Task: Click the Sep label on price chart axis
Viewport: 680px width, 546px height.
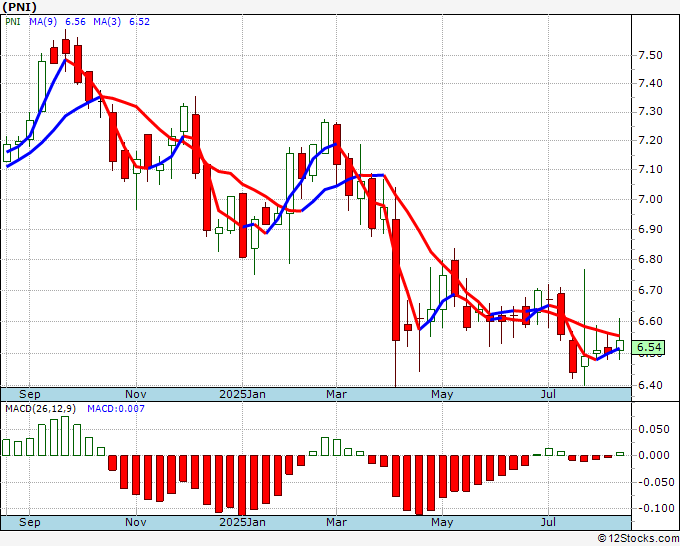Action: tap(29, 394)
